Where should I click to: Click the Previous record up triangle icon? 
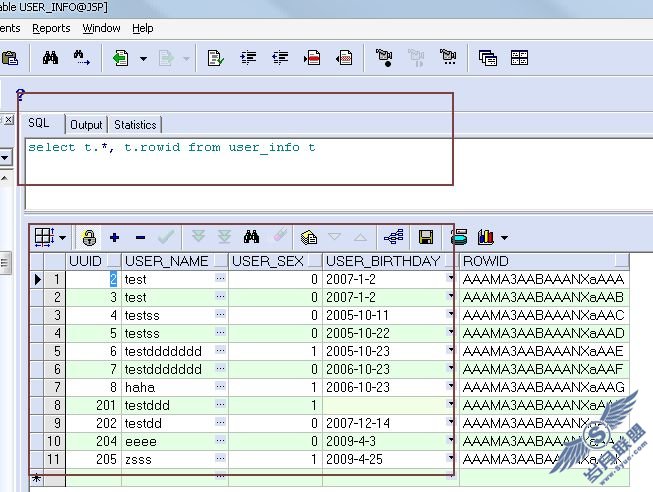click(x=360, y=238)
